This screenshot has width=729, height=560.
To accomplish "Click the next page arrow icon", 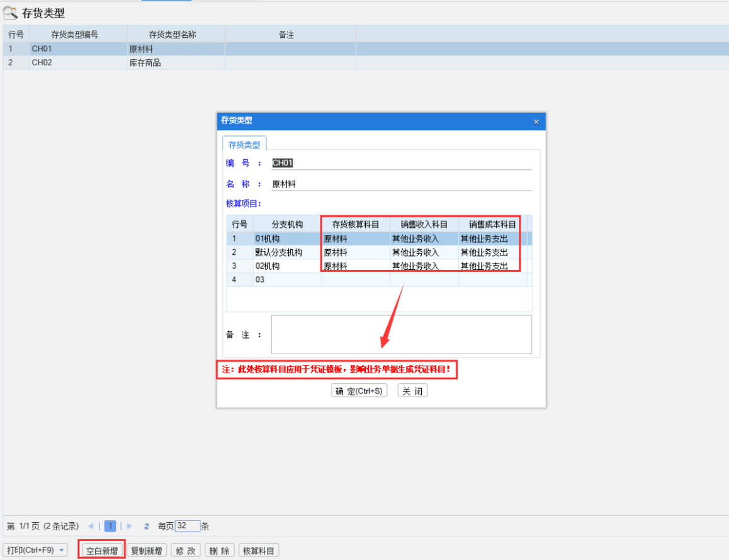I will 130,526.
